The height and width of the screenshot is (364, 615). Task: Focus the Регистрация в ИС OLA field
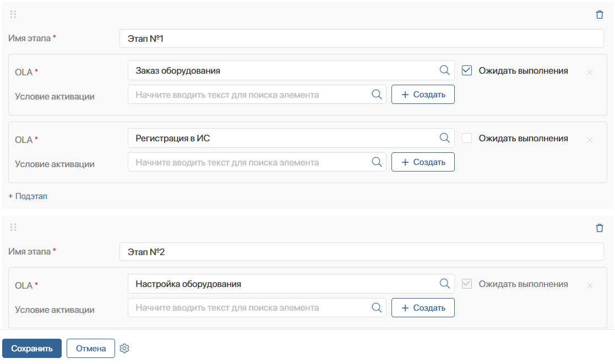(x=291, y=138)
